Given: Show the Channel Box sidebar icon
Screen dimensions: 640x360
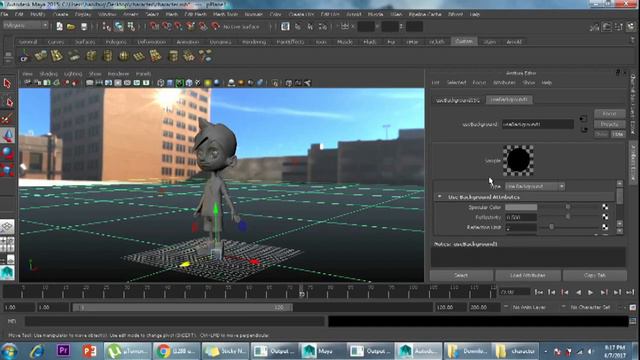Looking at the screenshot, I should pos(631,27).
